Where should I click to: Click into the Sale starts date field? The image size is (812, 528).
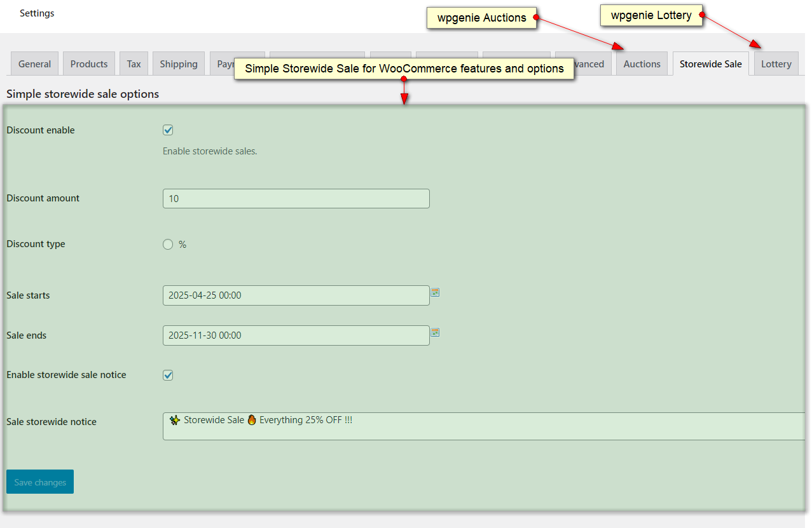click(x=296, y=295)
